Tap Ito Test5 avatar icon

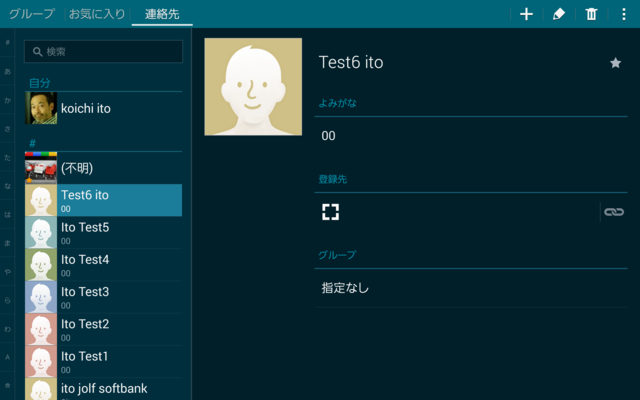(x=41, y=232)
